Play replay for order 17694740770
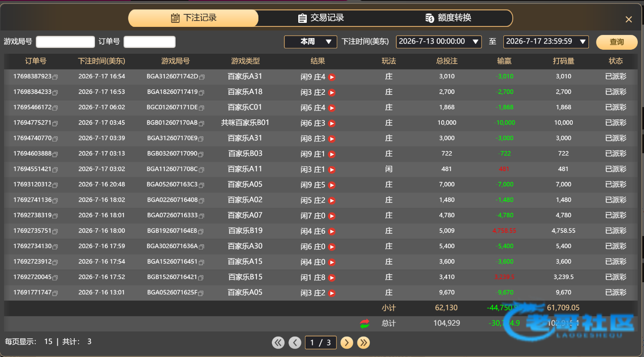The width and height of the screenshot is (644, 357). pyautogui.click(x=332, y=139)
